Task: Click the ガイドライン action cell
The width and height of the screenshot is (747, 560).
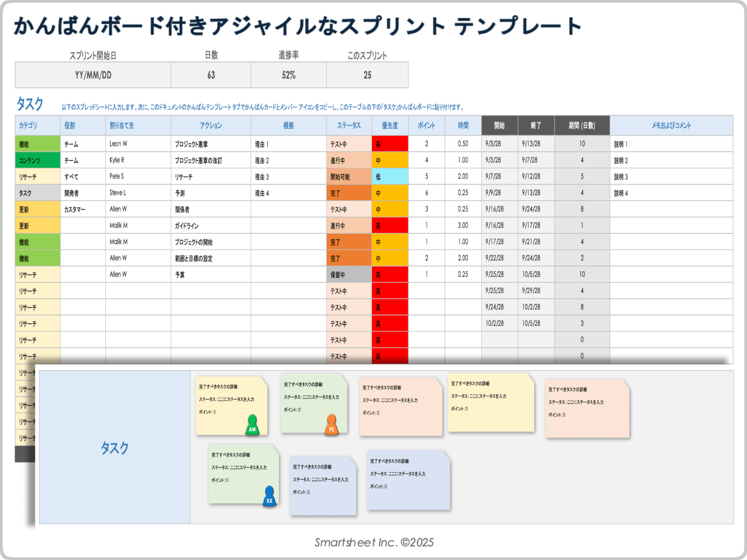Action: point(211,226)
